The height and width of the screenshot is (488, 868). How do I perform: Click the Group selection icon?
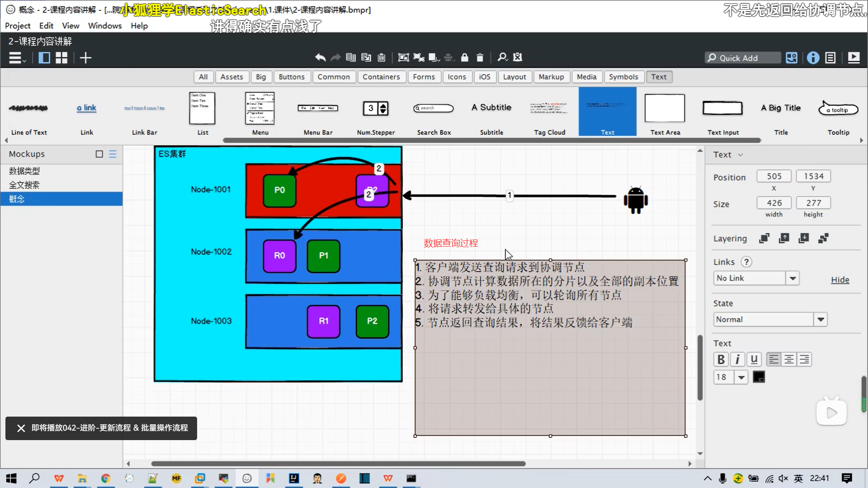[403, 57]
